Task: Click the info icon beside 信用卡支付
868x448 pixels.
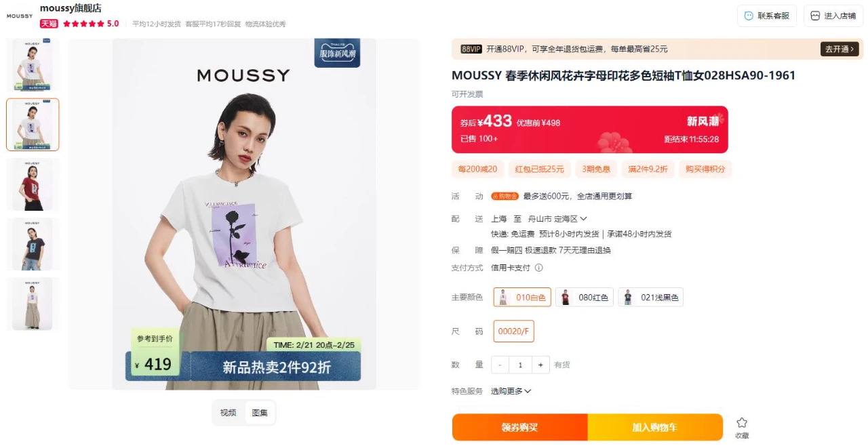Action: [539, 268]
